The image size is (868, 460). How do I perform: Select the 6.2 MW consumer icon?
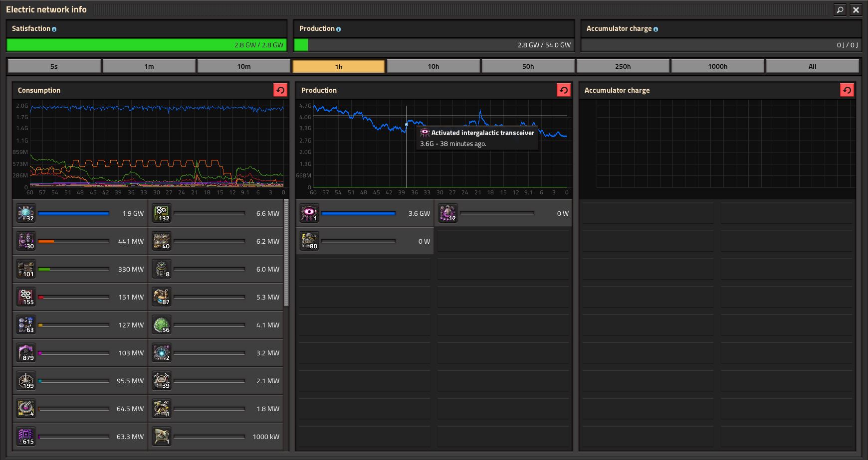pyautogui.click(x=161, y=241)
